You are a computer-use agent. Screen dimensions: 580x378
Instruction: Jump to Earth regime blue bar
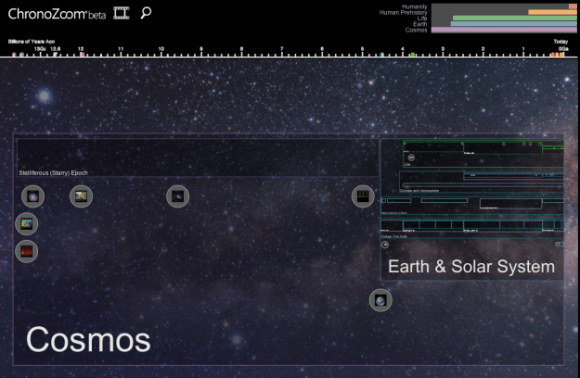click(x=513, y=24)
